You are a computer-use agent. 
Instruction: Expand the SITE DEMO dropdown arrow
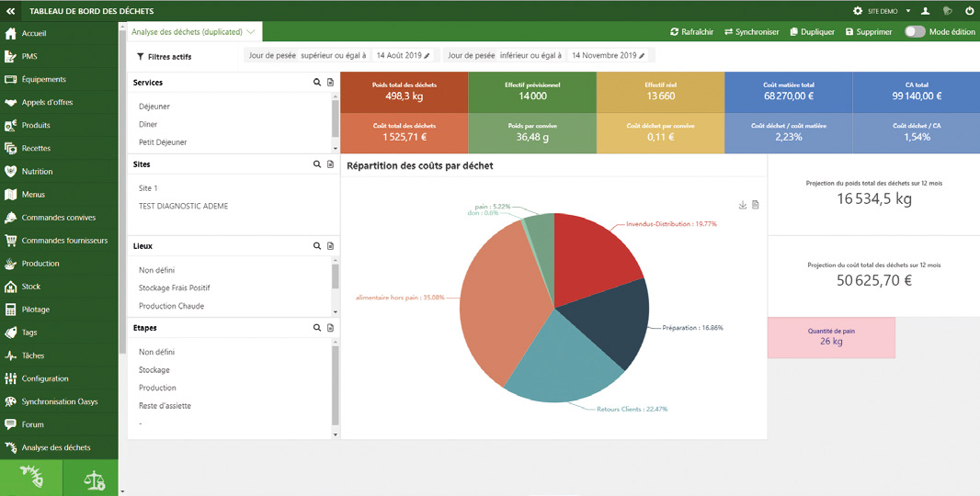tap(908, 11)
